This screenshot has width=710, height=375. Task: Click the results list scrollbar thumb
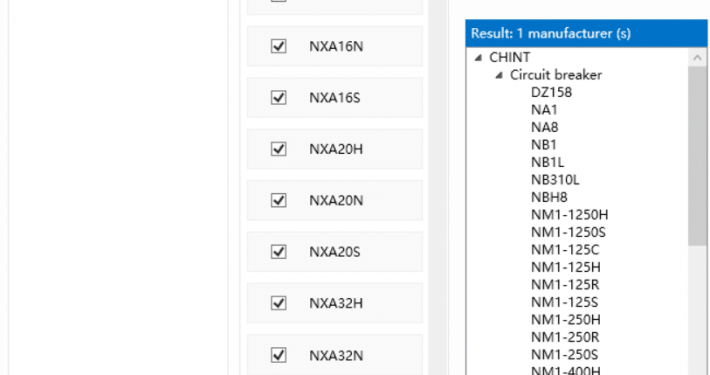point(697,156)
